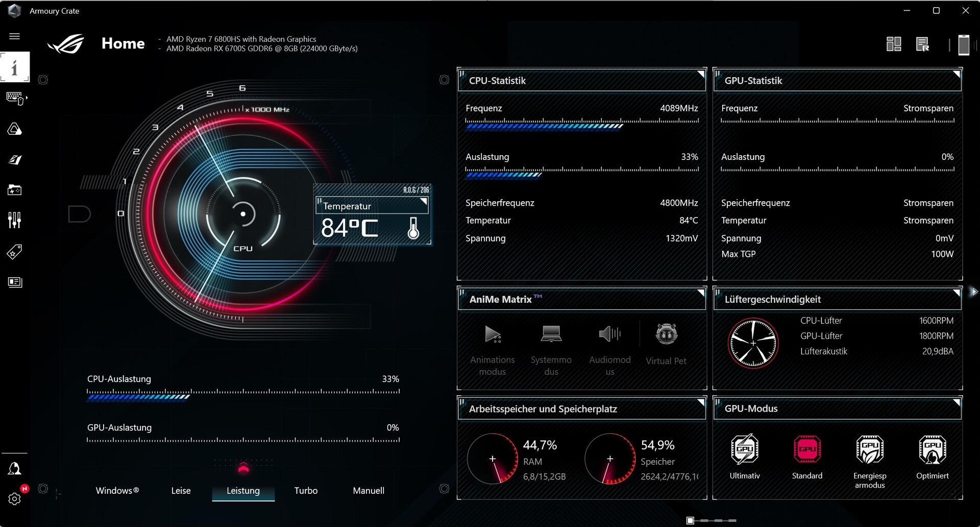
Task: Click the ROG logo icon
Action: (66, 44)
